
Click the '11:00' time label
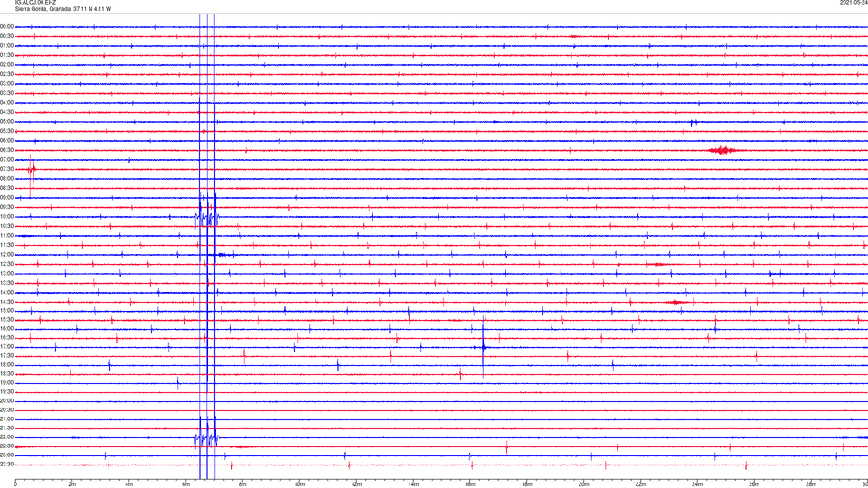pos(6,236)
